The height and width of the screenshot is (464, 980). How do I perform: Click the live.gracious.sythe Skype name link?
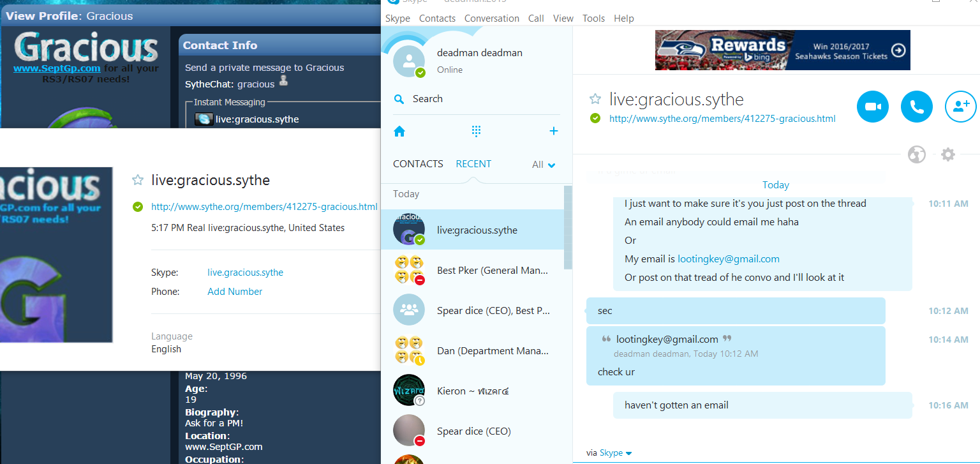[x=246, y=273]
